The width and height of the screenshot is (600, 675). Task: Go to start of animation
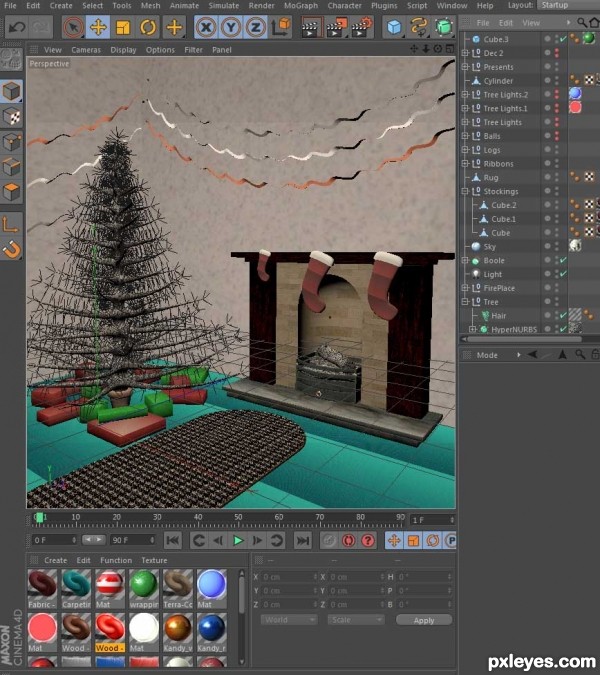point(173,540)
